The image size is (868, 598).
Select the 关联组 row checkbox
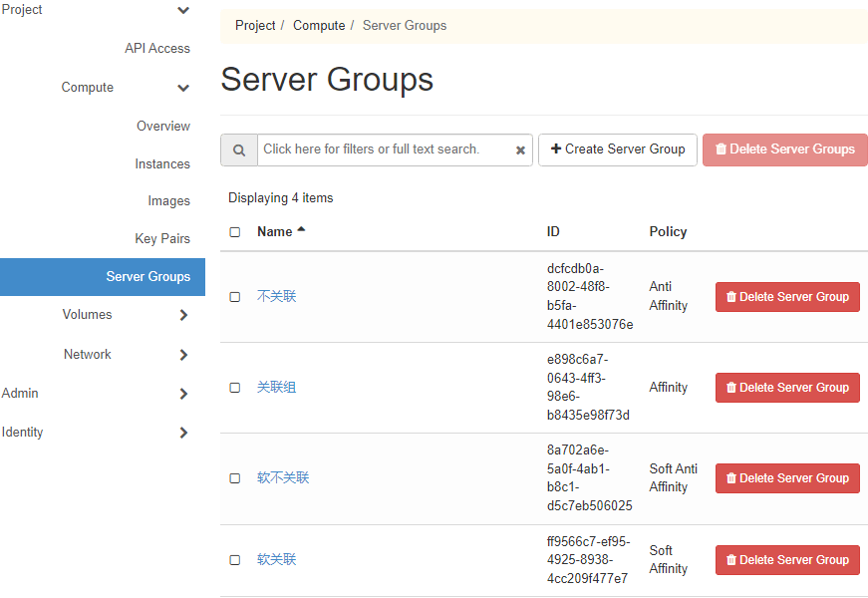[235, 388]
